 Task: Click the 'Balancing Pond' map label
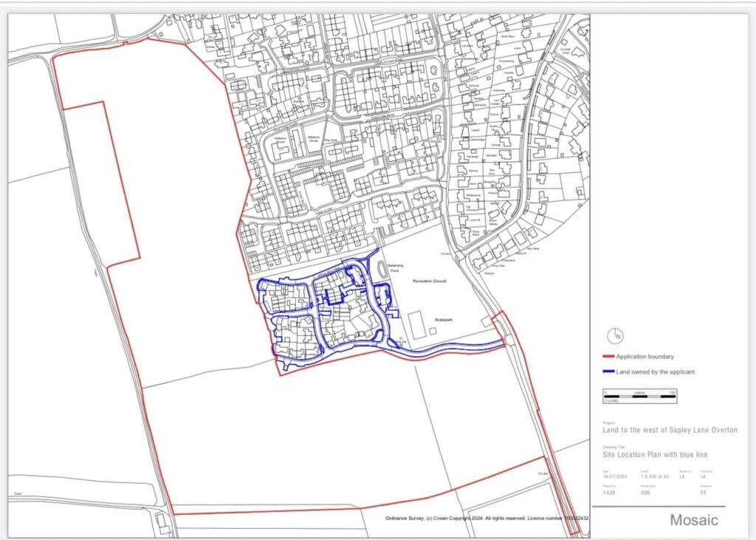tap(396, 268)
